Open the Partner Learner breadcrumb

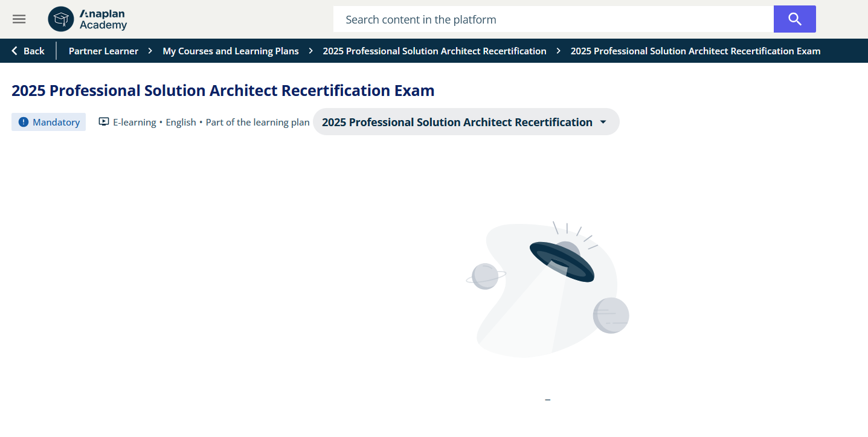pyautogui.click(x=103, y=51)
